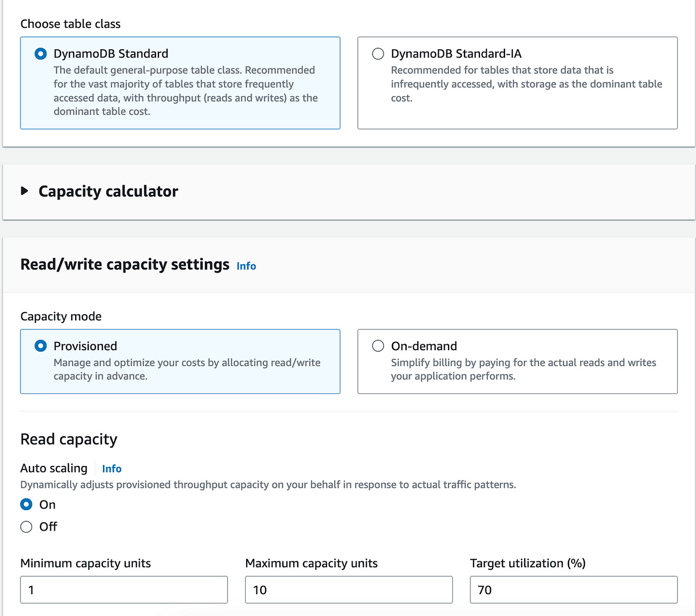Viewport: 696px width, 616px height.
Task: Choose On-demand capacity mode radio
Action: (378, 346)
